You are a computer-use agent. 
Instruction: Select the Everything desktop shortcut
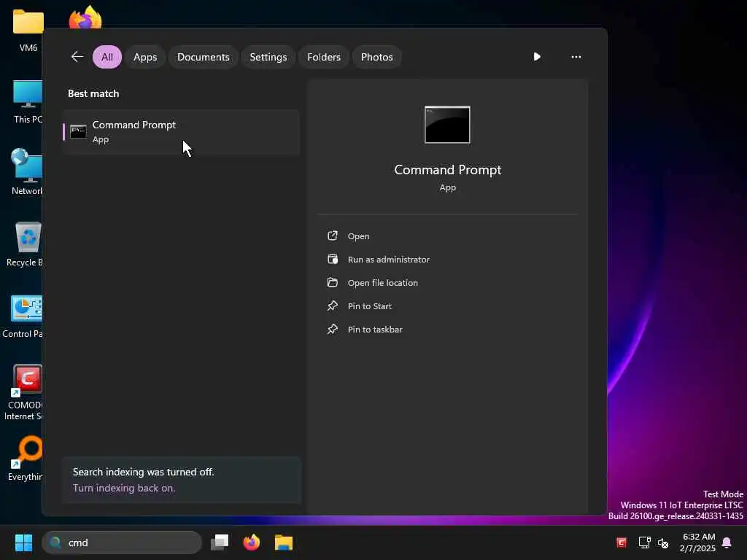click(x=26, y=458)
